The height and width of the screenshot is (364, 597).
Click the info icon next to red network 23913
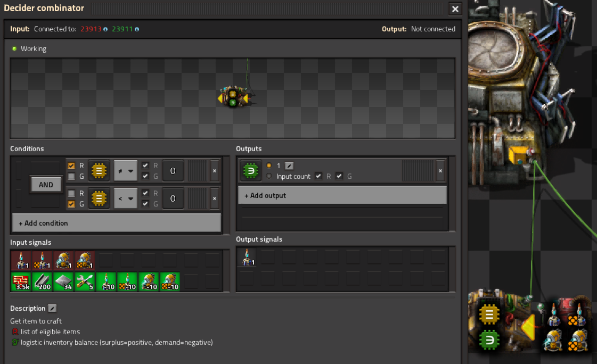click(x=105, y=29)
